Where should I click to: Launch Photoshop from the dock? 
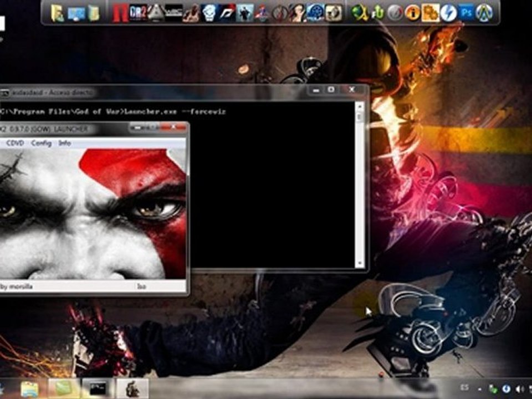(467, 13)
